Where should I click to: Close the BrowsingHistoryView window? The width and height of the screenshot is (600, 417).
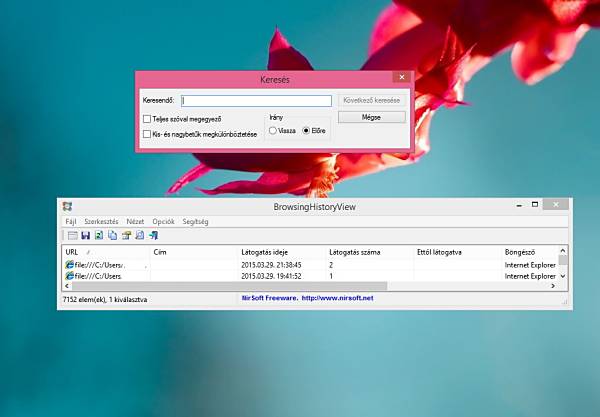click(x=556, y=205)
